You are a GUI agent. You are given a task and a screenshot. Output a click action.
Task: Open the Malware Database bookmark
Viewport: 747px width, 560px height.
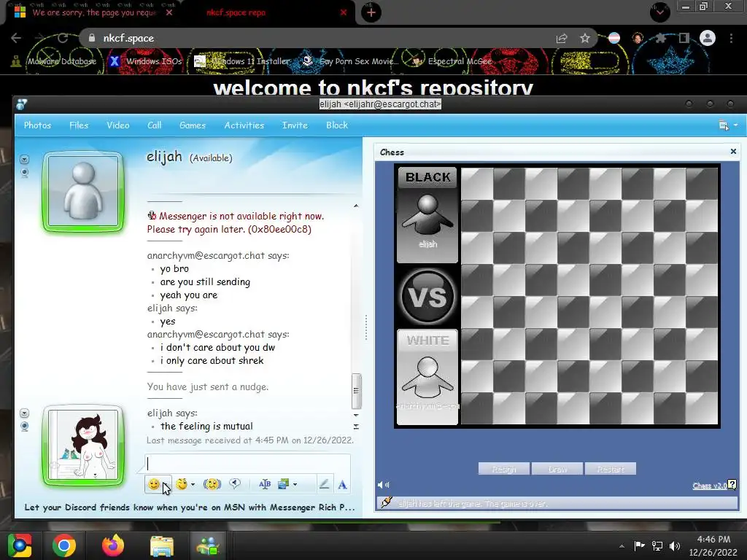click(54, 61)
